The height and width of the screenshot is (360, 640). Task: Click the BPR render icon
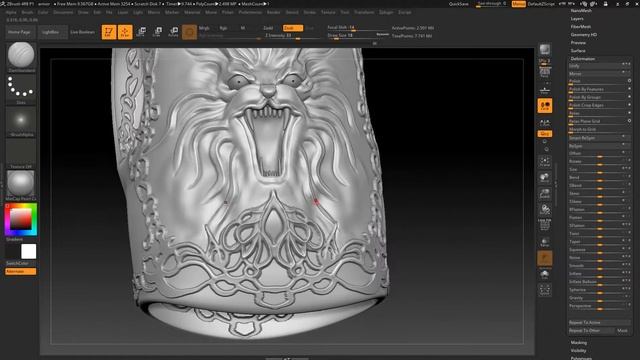tap(545, 49)
